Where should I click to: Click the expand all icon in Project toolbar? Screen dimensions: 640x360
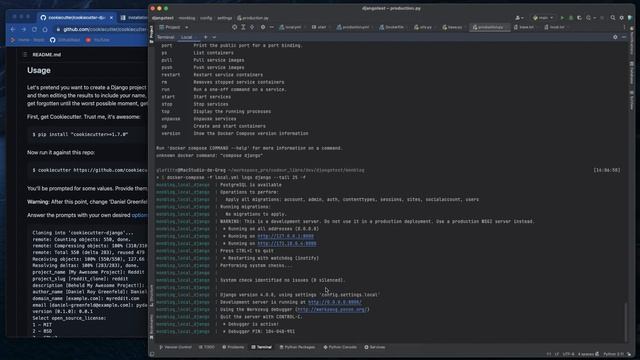click(243, 27)
